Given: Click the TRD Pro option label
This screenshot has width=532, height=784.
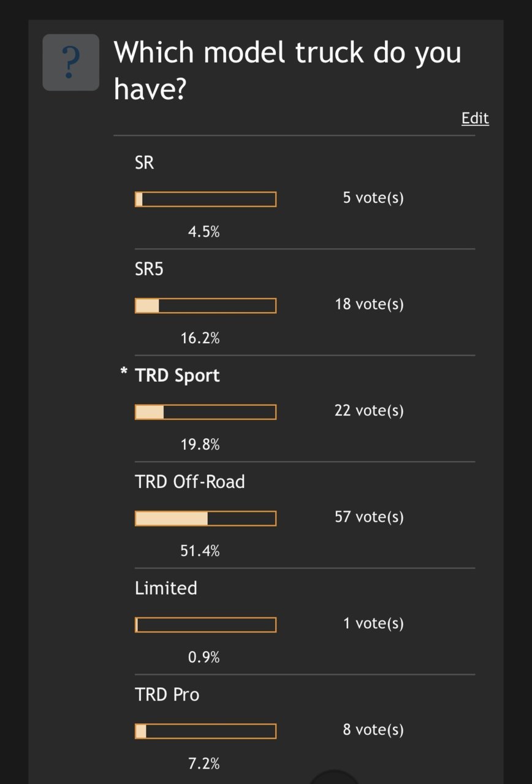Looking at the screenshot, I should pyautogui.click(x=167, y=694).
